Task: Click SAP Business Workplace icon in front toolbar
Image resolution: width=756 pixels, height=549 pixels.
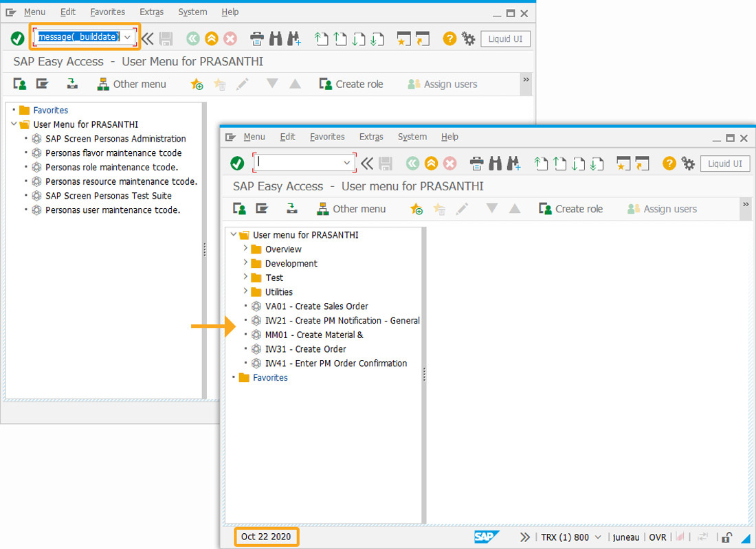Action: click(291, 209)
